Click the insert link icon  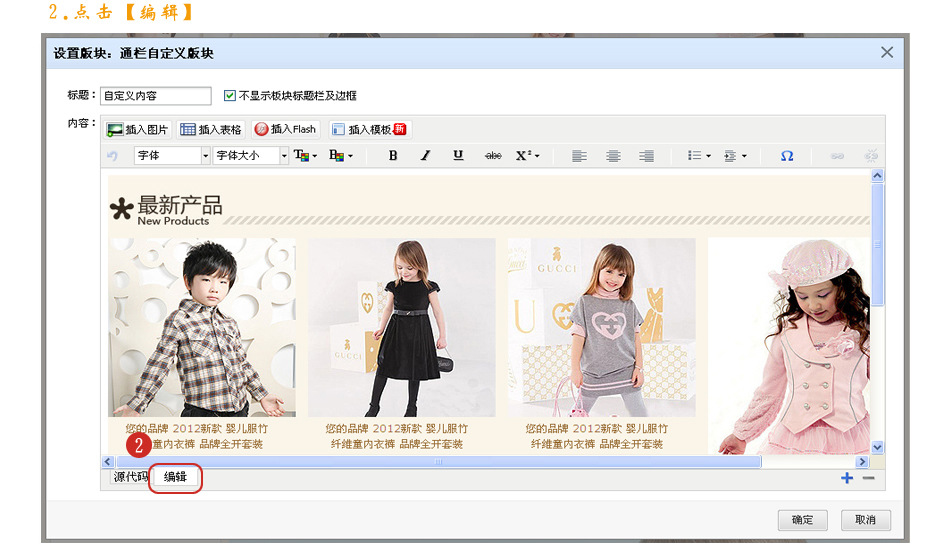click(837, 156)
